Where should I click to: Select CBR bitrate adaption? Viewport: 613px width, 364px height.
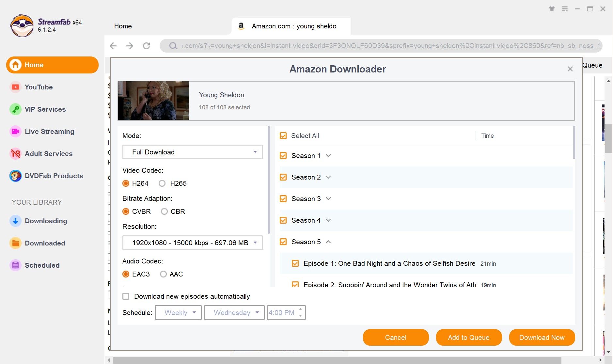165,212
